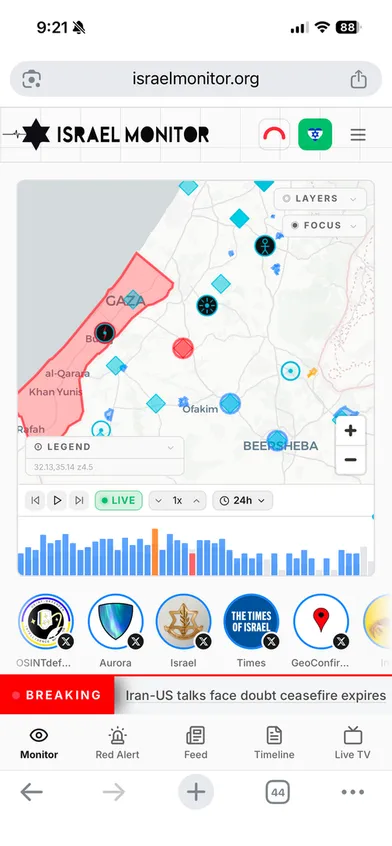Switch to the Live TV tab
This screenshot has width=392, height=846.
[x=353, y=743]
